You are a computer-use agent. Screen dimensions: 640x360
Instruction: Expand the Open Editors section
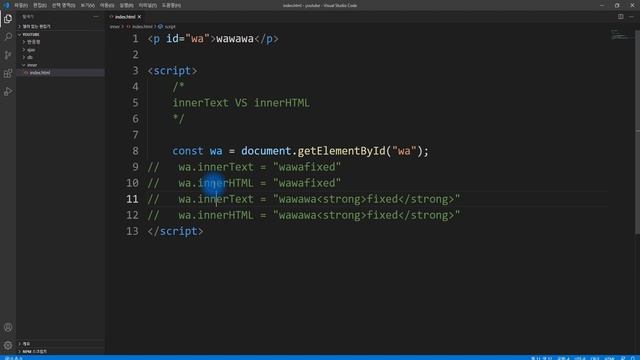pyautogui.click(x=60, y=26)
